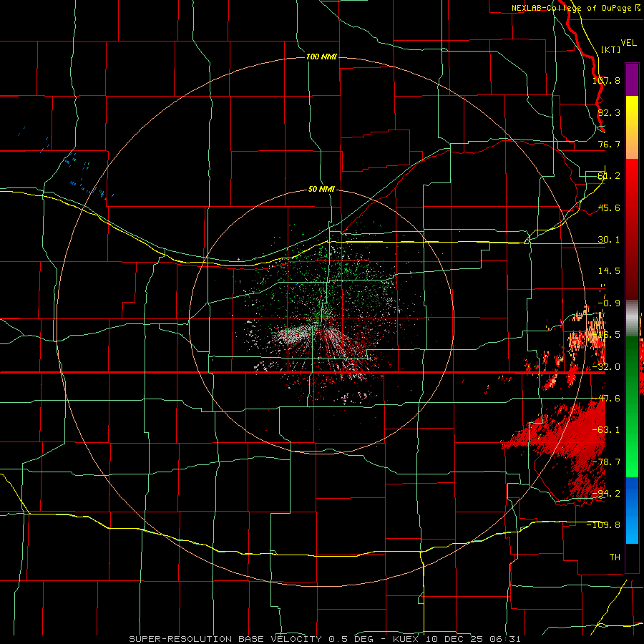Image resolution: width=644 pixels, height=644 pixels.
Task: Select the -0.9 legend value
Action: [x=609, y=303]
